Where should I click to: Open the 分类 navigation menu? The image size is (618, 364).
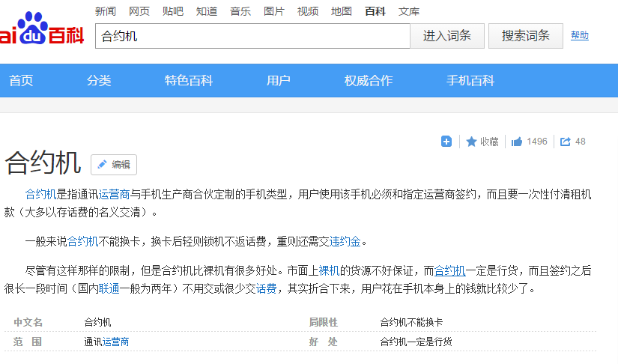coord(99,81)
